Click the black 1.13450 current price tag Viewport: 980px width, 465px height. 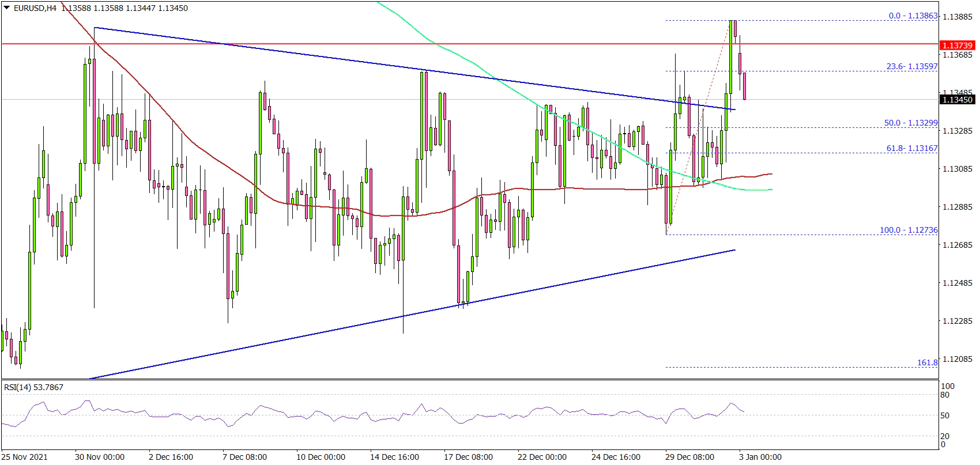(x=957, y=100)
